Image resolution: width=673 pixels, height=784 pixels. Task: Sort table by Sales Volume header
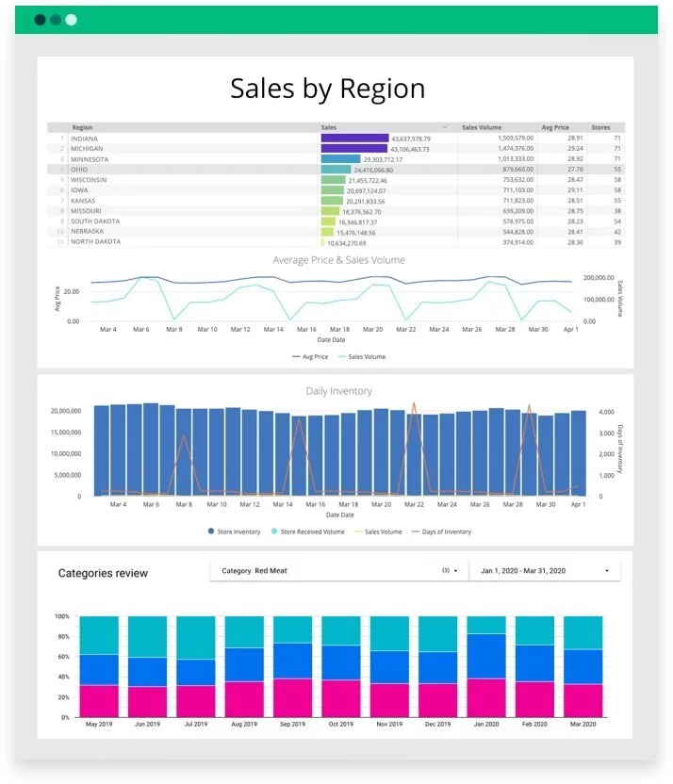tap(482, 127)
